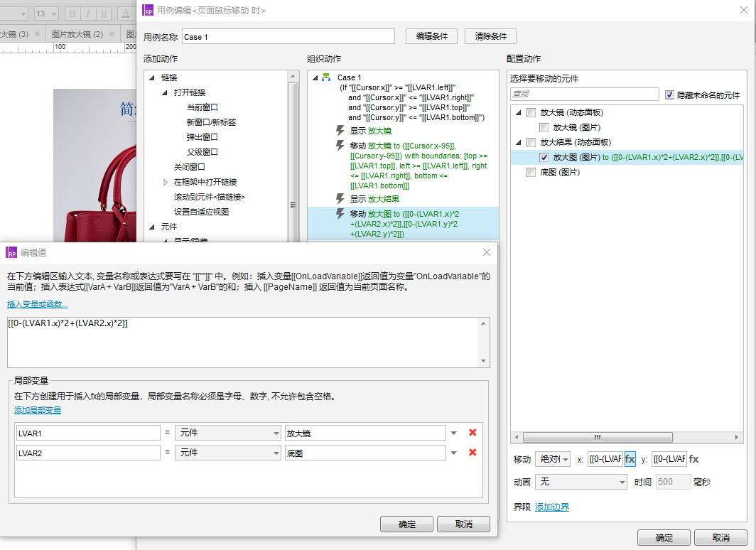This screenshot has height=550, width=756.
Task: Switch to the 图片放大镜 (2) tab
Action: click(77, 34)
